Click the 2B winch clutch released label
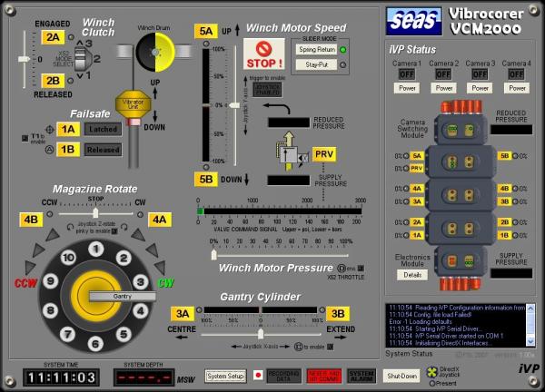 [53, 81]
